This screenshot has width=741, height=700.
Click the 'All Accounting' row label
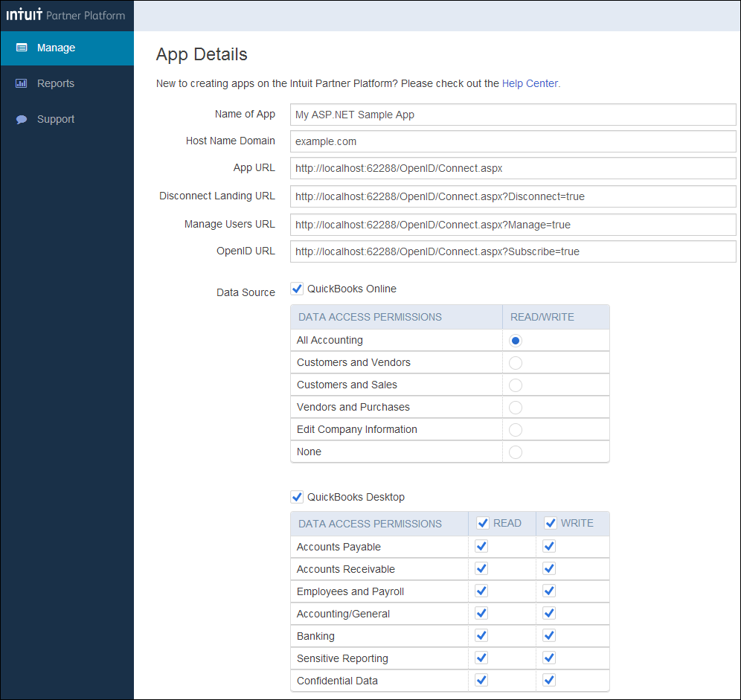point(330,340)
